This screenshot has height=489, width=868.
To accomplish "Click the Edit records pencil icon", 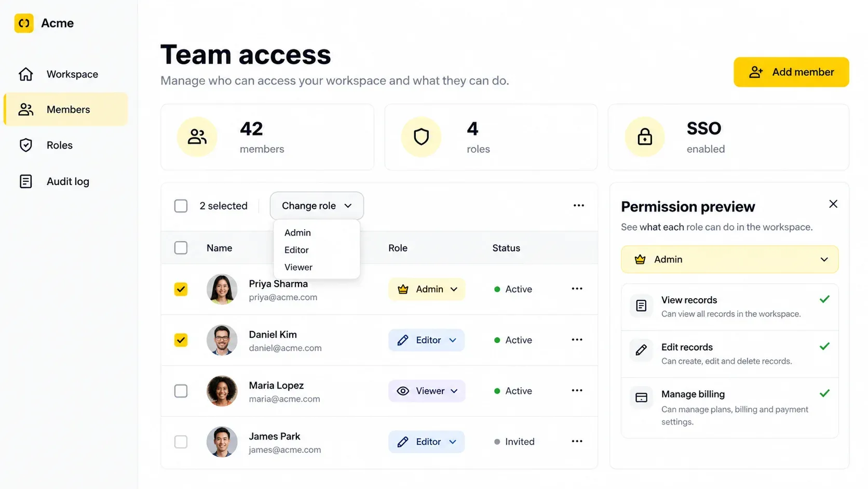I will [x=641, y=350].
